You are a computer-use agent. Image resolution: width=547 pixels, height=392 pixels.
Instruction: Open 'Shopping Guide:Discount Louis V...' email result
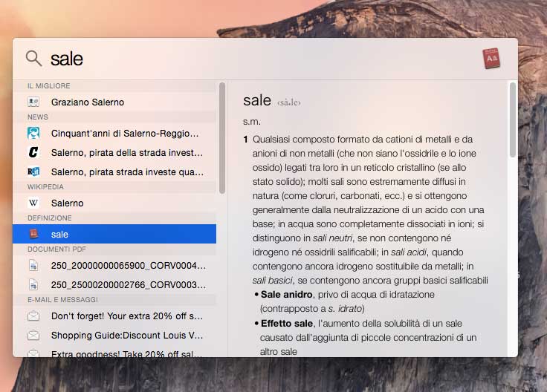point(127,335)
